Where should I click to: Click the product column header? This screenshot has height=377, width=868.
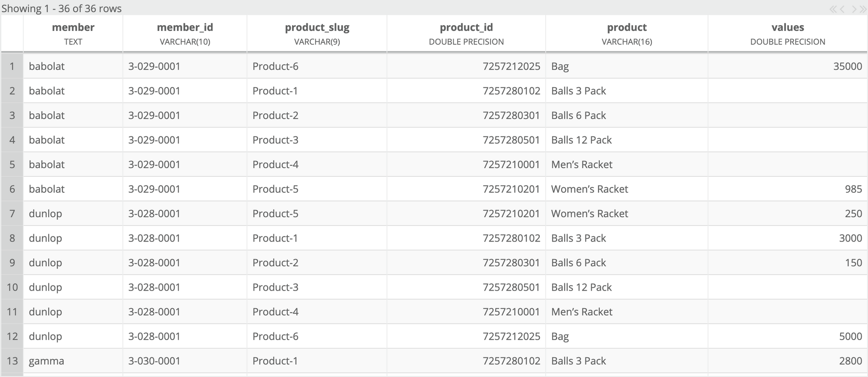627,34
